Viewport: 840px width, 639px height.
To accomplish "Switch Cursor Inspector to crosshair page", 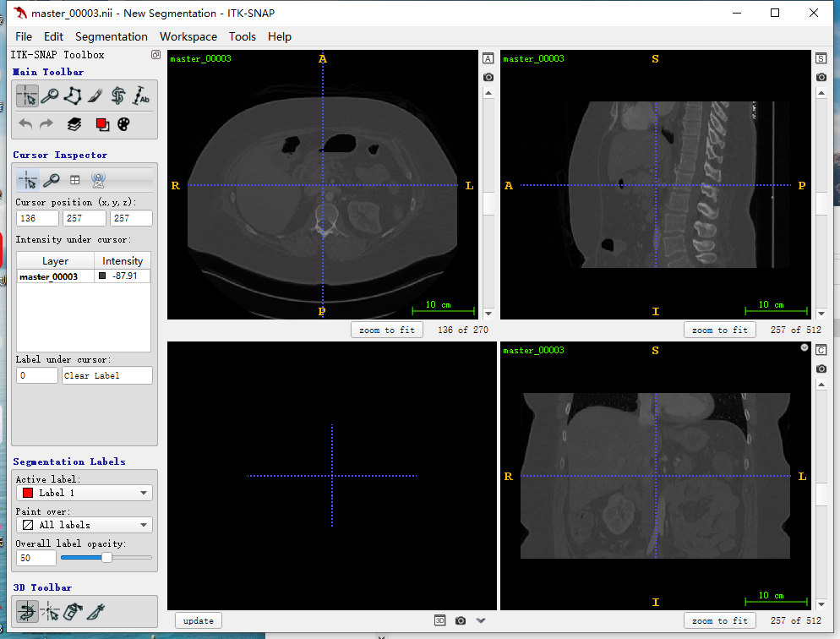I will 27,181.
